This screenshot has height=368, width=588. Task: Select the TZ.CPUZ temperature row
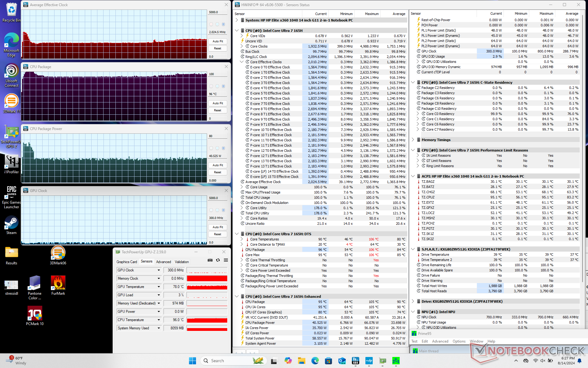(x=498, y=197)
